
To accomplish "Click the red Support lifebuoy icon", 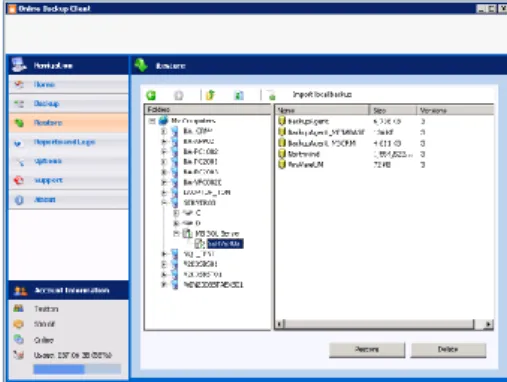I will [19, 180].
